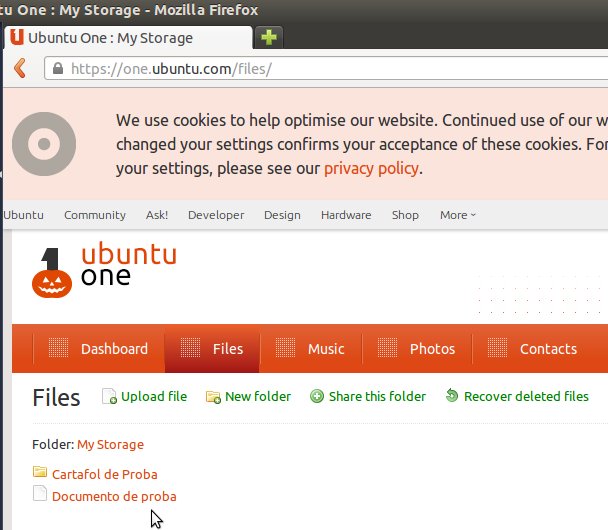Click the Music tab's dotted square icon
This screenshot has width=608, height=530.
(285, 347)
